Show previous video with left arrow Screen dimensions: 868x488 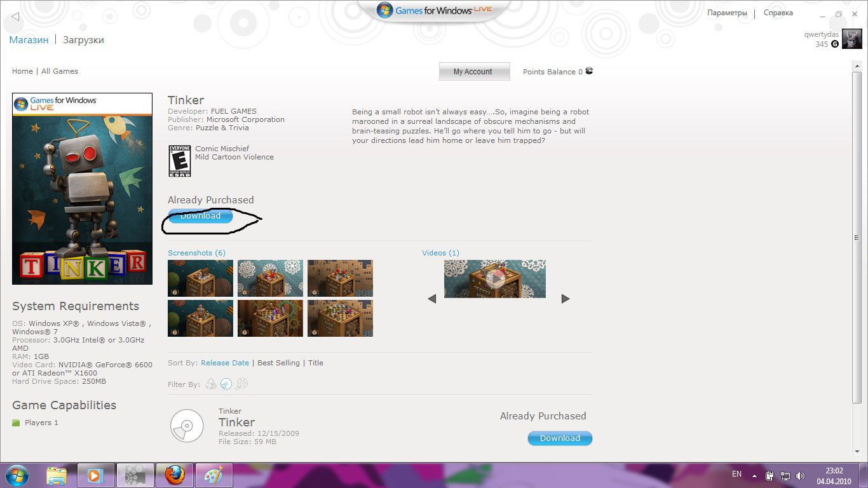click(432, 299)
